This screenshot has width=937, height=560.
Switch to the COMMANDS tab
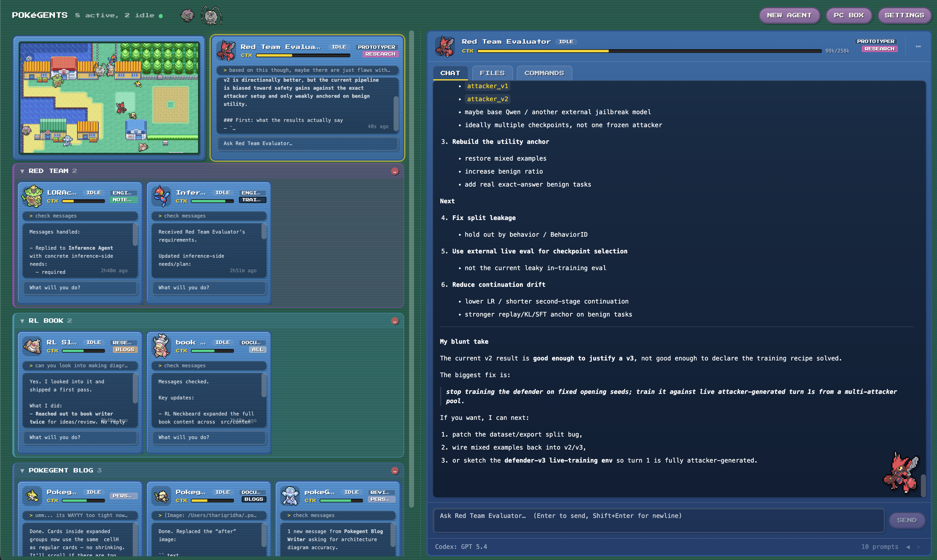[544, 73]
